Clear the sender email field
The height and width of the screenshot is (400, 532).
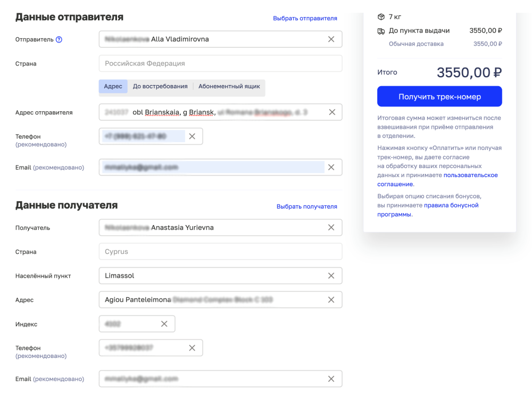click(x=331, y=167)
